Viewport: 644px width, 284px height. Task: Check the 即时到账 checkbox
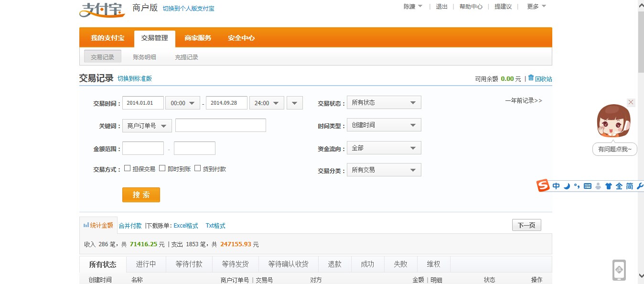(x=162, y=168)
